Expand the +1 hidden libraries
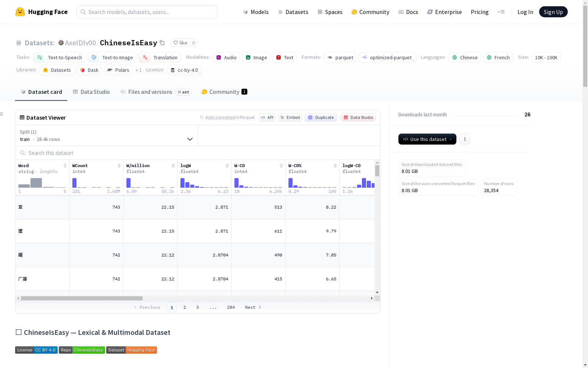 (x=139, y=70)
